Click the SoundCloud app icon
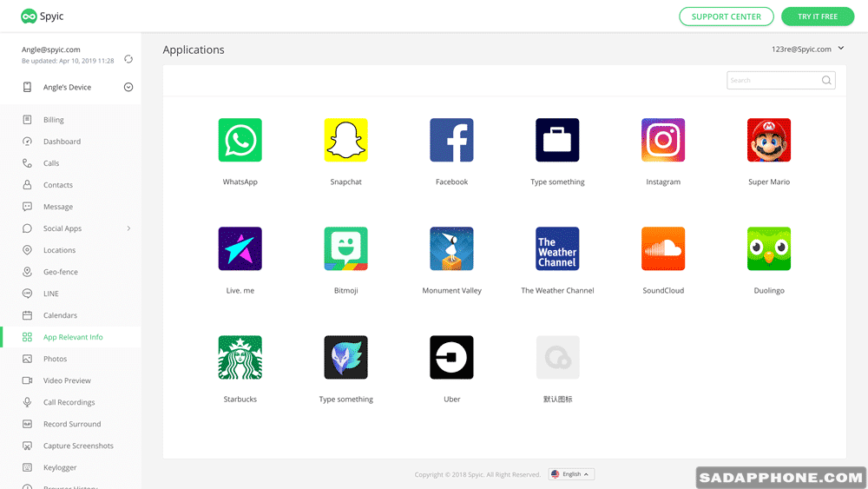868x489 pixels. tap(663, 248)
